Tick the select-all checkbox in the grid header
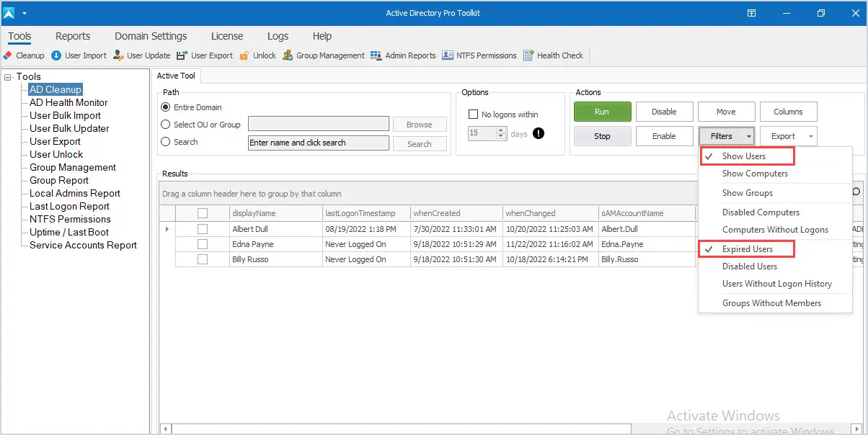 pos(203,213)
